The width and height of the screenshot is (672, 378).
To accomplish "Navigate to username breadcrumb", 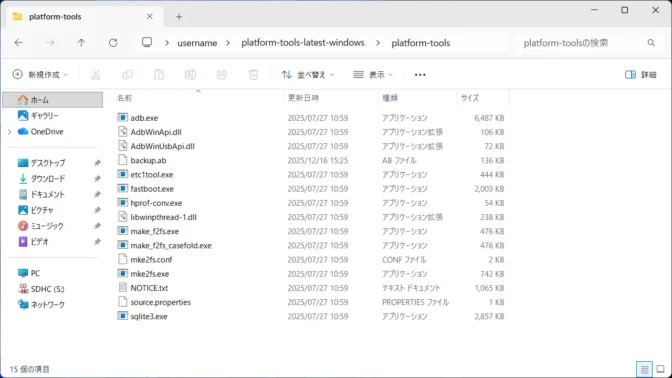I will pos(197,43).
